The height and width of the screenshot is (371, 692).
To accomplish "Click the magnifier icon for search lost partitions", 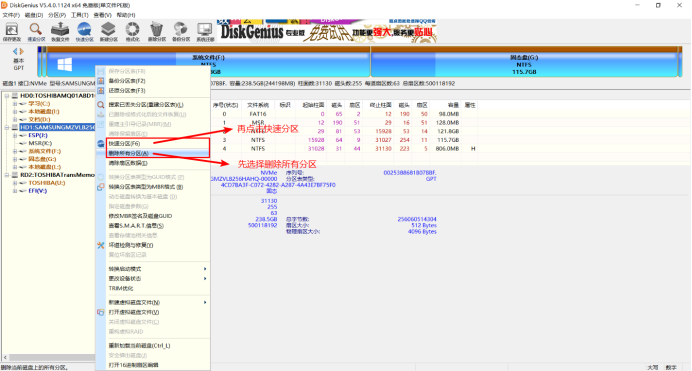I will pos(101,105).
